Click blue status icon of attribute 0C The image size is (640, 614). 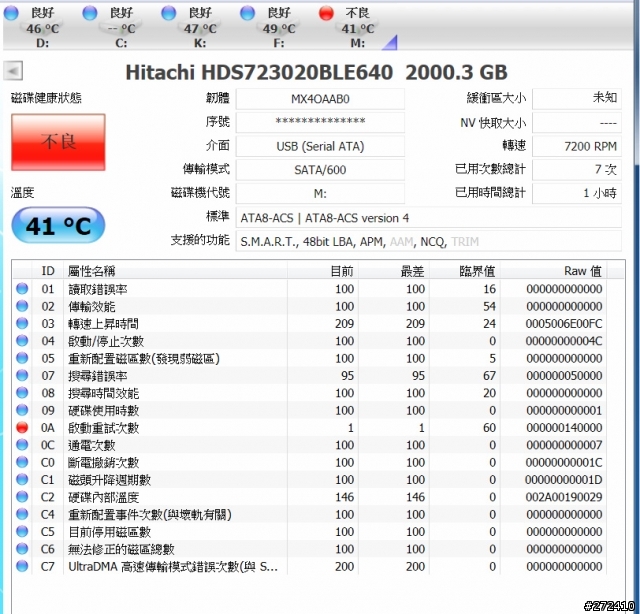click(22, 445)
